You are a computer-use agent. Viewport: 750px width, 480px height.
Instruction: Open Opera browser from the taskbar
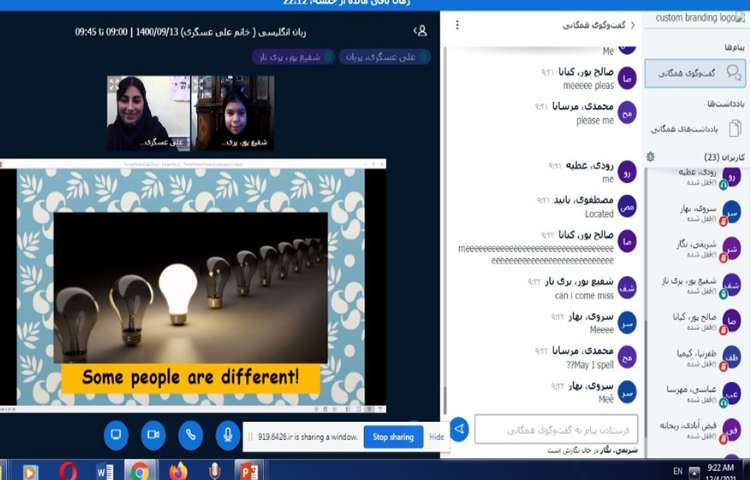pos(67,470)
